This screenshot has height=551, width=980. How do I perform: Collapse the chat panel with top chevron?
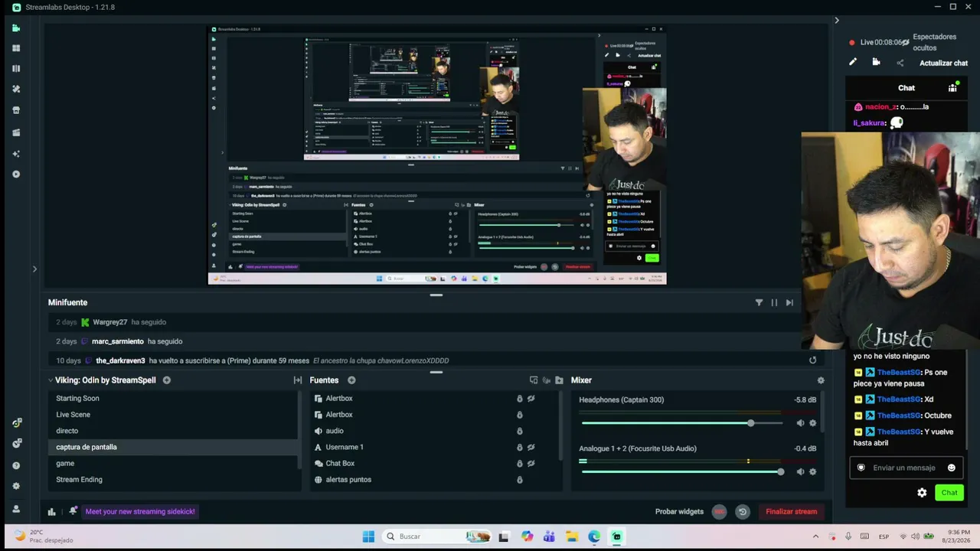pos(837,21)
